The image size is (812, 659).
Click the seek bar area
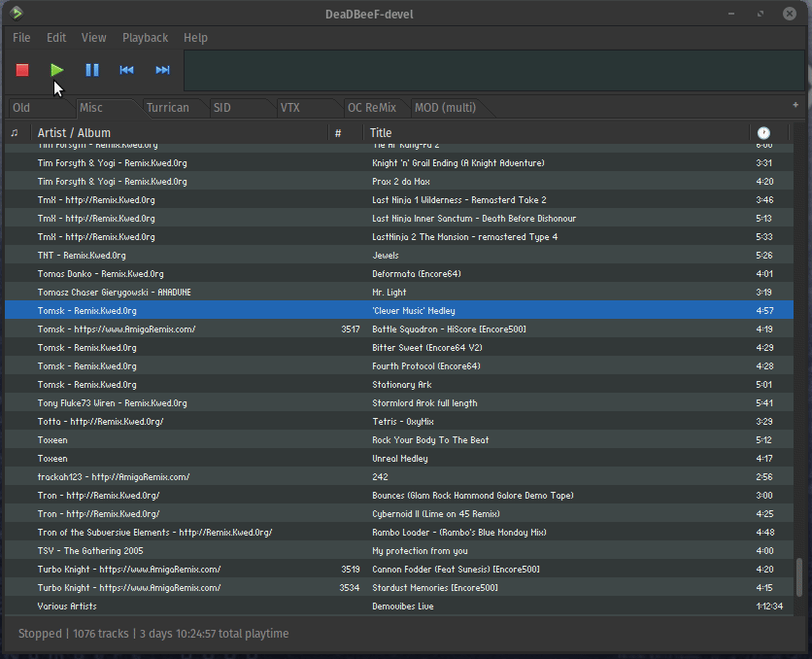(494, 70)
